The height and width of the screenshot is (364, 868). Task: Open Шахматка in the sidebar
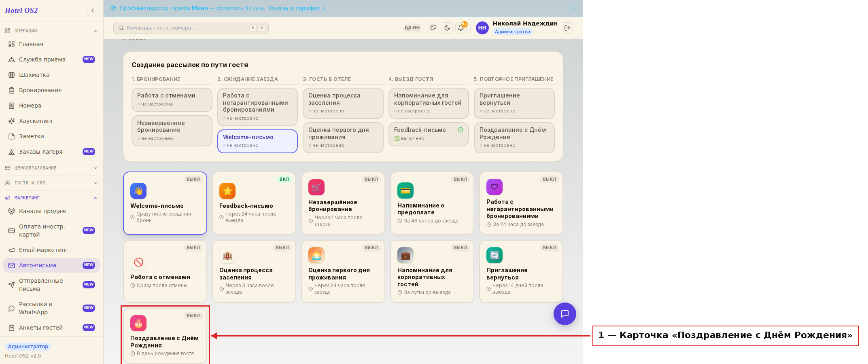pyautogui.click(x=51, y=75)
